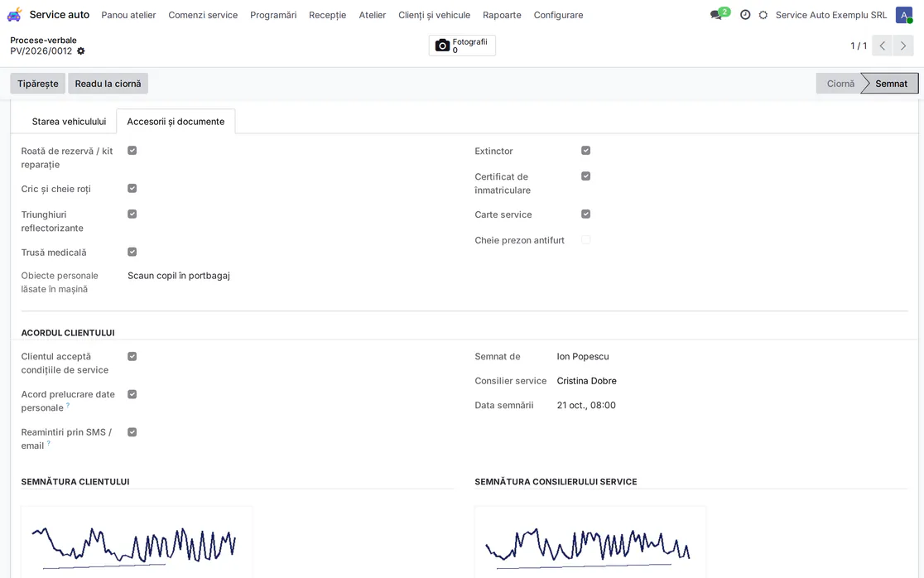Screen dimensions: 924x578
Task: Click the client signature image
Action: coord(137,542)
